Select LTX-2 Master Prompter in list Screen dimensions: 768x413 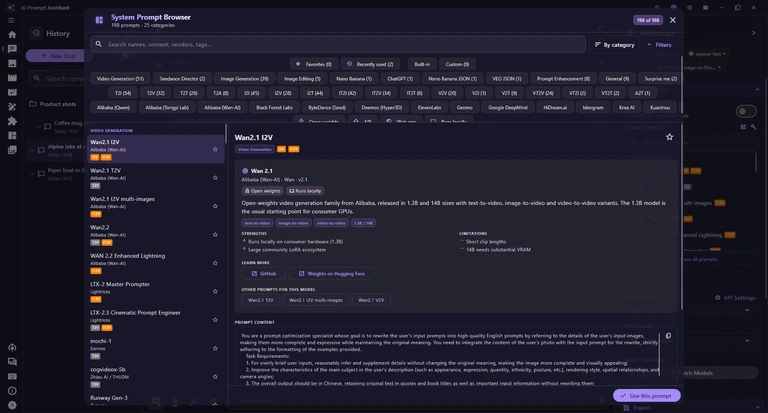(156, 292)
